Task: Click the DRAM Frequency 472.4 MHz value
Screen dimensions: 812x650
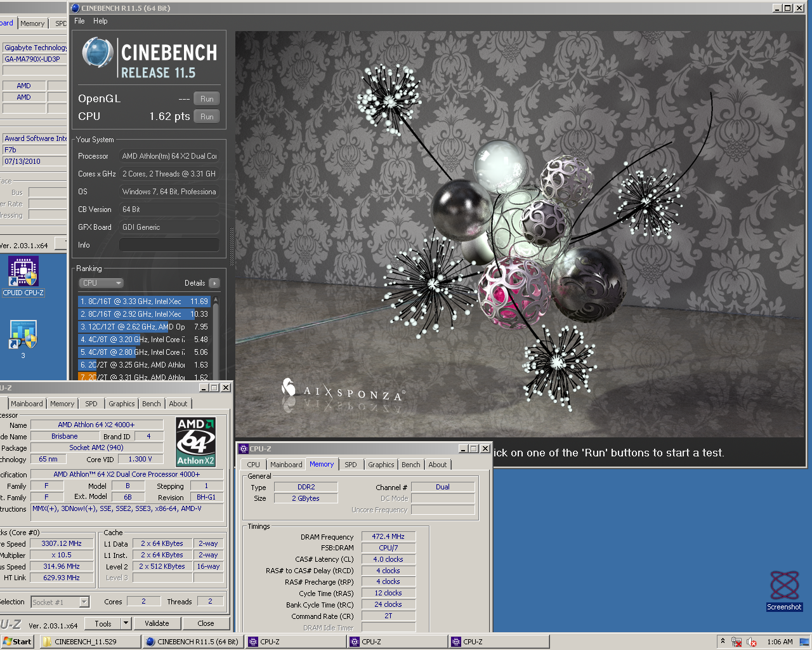Action: point(388,536)
